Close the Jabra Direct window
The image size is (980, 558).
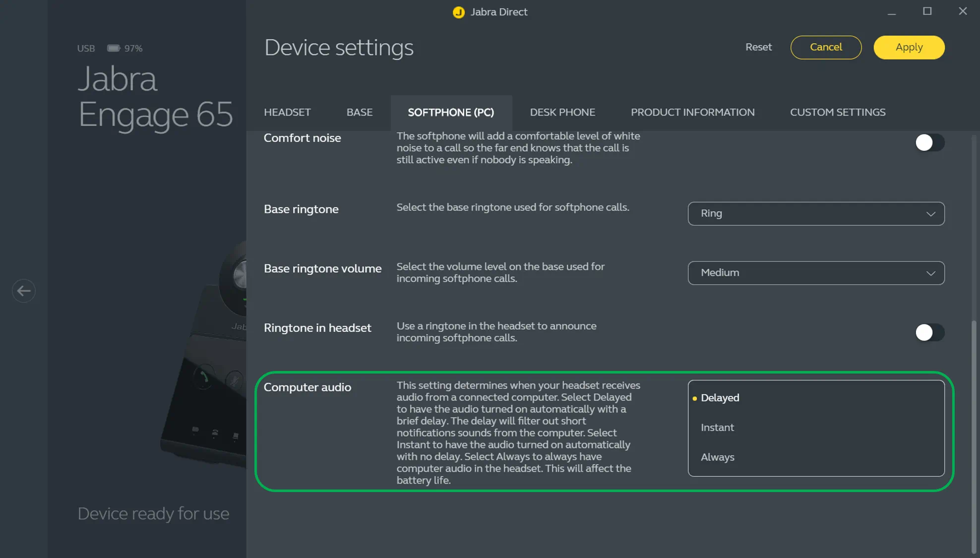coord(963,11)
